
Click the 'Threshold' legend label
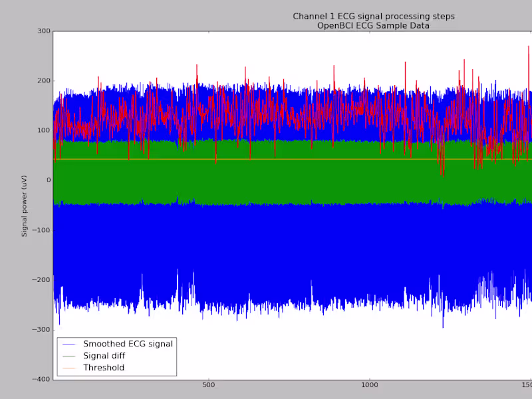[104, 368]
